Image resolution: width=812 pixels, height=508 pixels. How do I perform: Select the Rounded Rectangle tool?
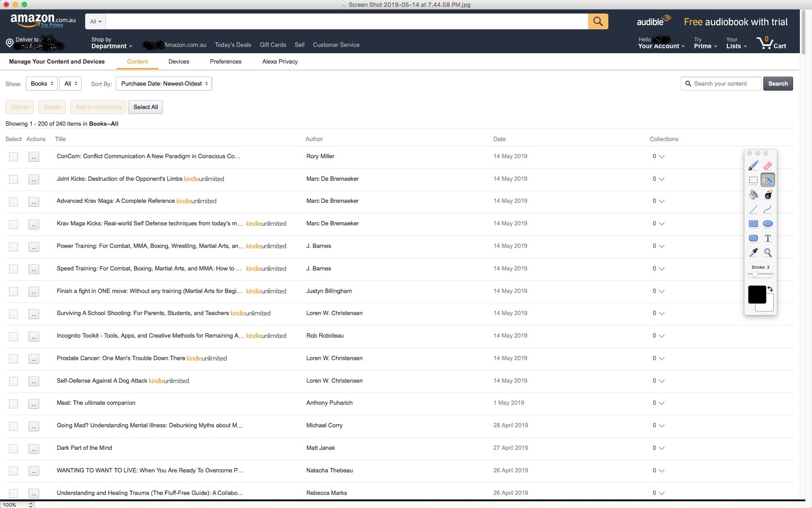(x=753, y=238)
